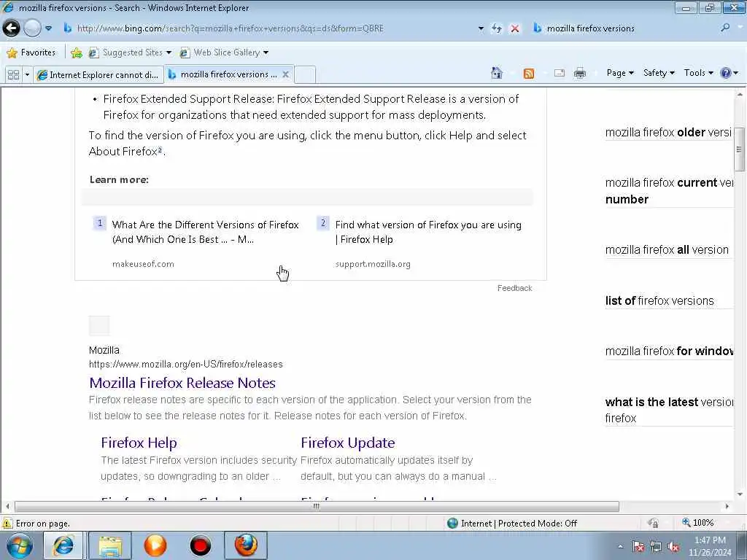Select related search list of firefox versions
747x560 pixels.
[659, 301]
